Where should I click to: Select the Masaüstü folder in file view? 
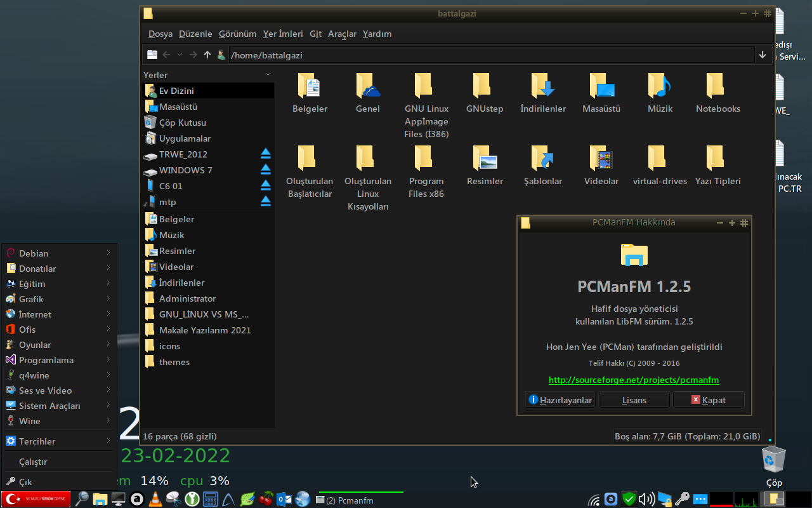(601, 85)
